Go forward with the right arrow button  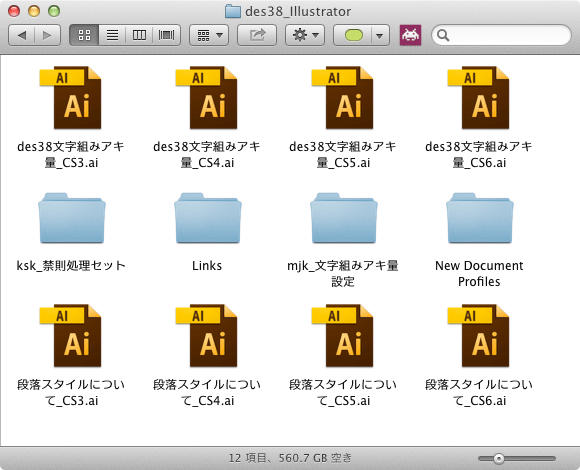[47, 35]
